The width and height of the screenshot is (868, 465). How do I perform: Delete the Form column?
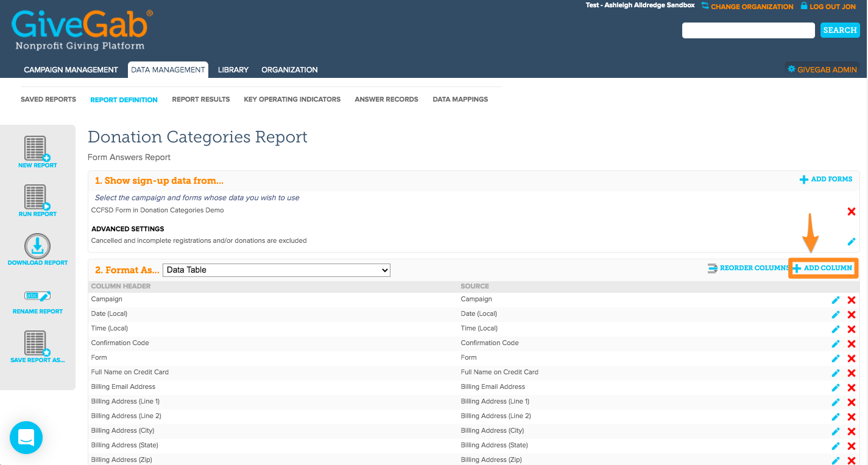[852, 358]
